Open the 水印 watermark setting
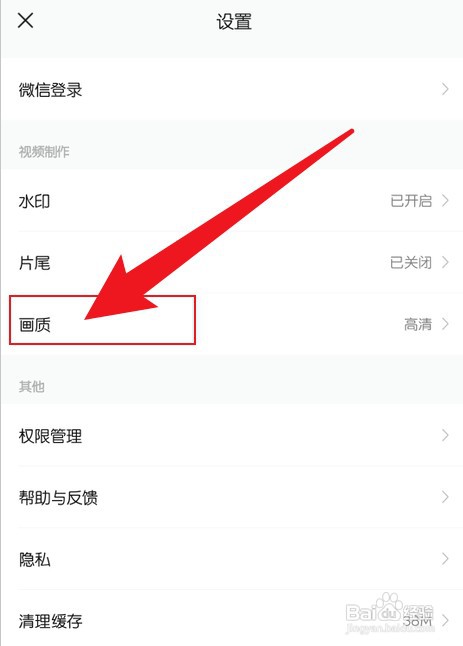This screenshot has height=646, width=463. pos(232,201)
